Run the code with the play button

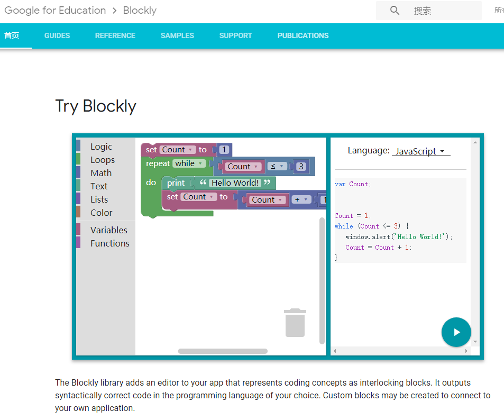456,332
